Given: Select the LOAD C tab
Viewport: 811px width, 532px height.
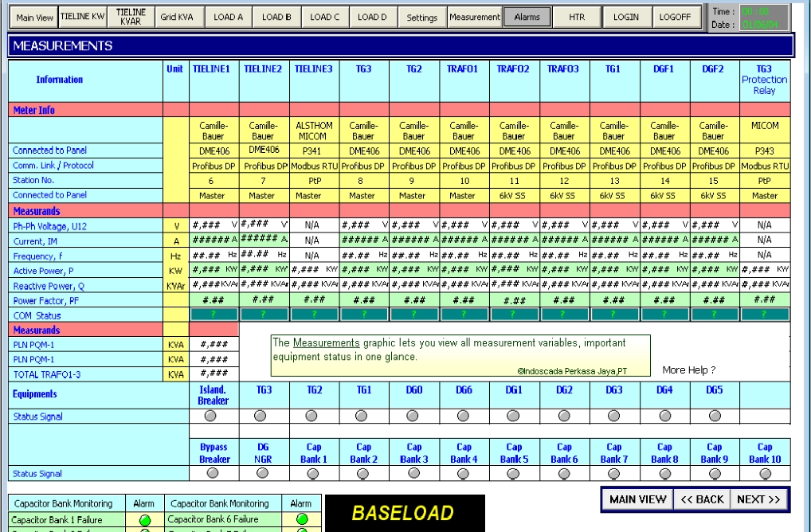Looking at the screenshot, I should tap(324, 17).
